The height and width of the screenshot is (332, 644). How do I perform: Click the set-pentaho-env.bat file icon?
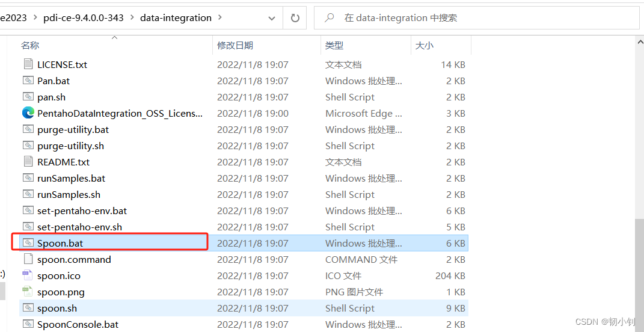(28, 211)
